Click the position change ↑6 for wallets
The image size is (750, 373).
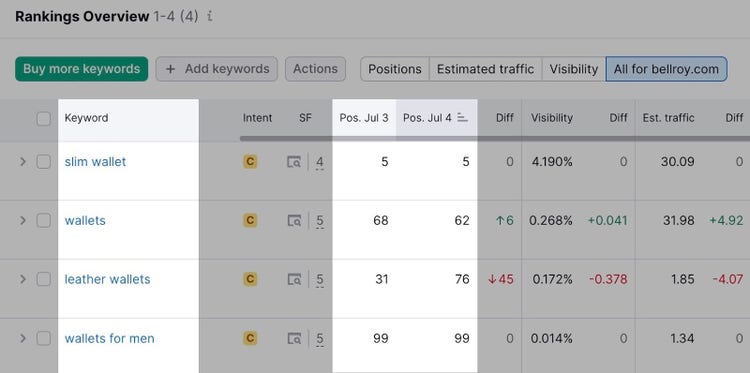pyautogui.click(x=505, y=220)
